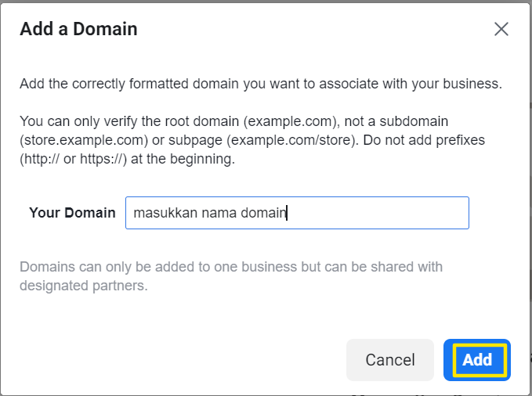This screenshot has height=396, width=532.
Task: Click the 'http:// or https://' prefix warning
Action: pyautogui.click(x=74, y=159)
